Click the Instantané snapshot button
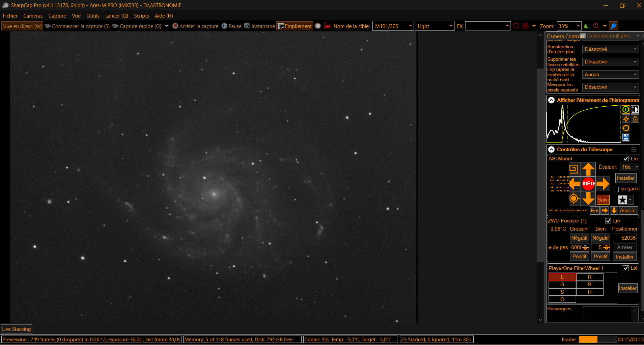644x345 pixels. click(x=259, y=26)
